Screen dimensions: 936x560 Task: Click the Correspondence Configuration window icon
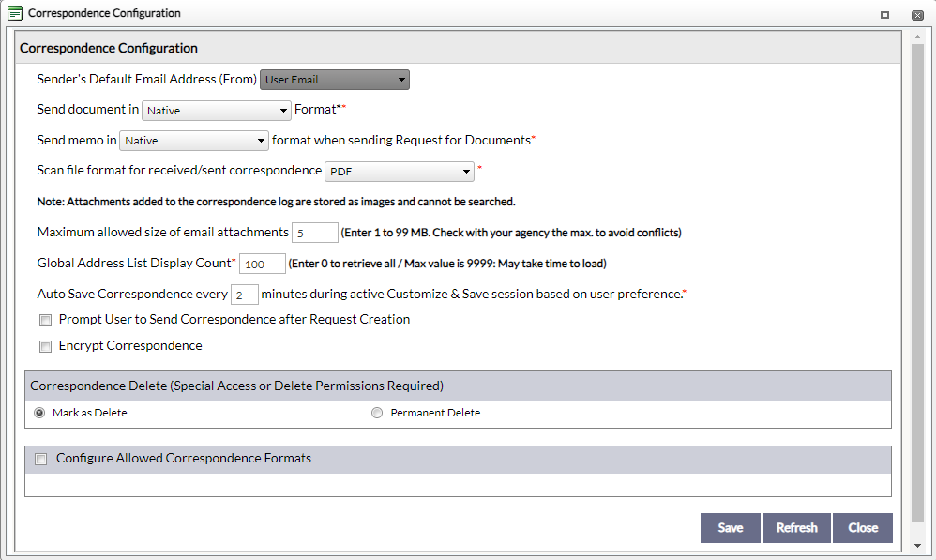click(x=15, y=14)
